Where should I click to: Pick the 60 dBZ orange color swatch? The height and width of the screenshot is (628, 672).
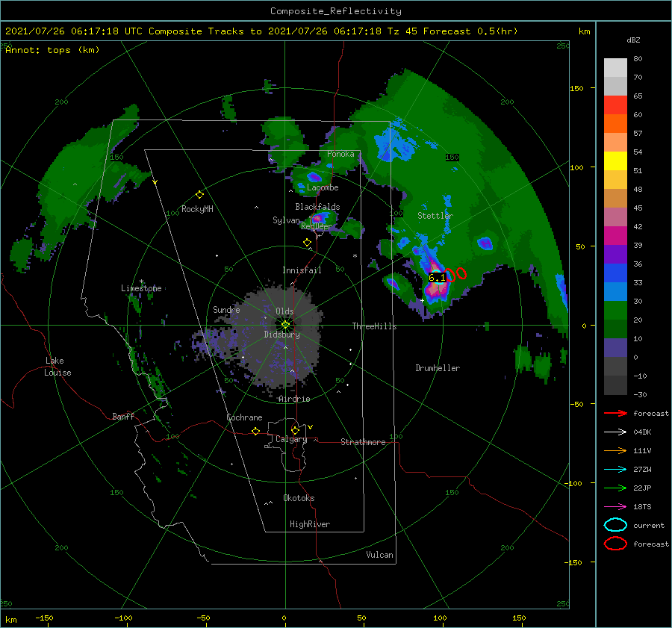[615, 123]
